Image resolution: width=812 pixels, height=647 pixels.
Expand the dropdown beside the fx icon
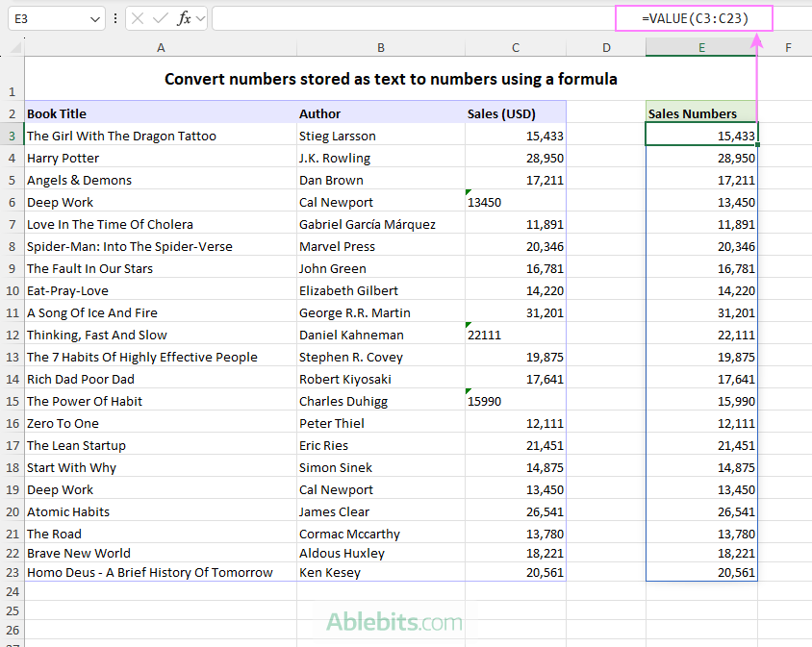[x=200, y=19]
